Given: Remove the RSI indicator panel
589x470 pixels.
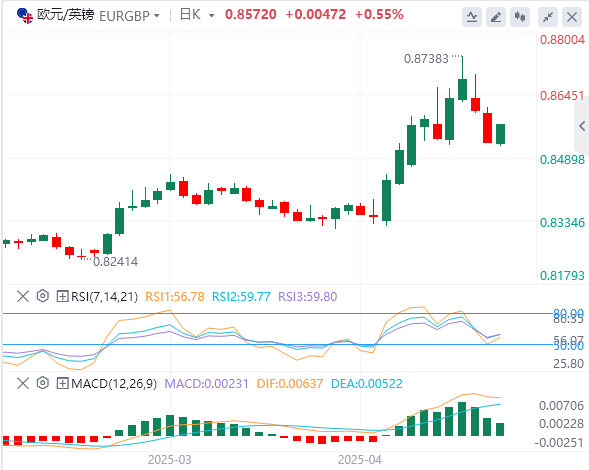Looking at the screenshot, I should click(23, 296).
